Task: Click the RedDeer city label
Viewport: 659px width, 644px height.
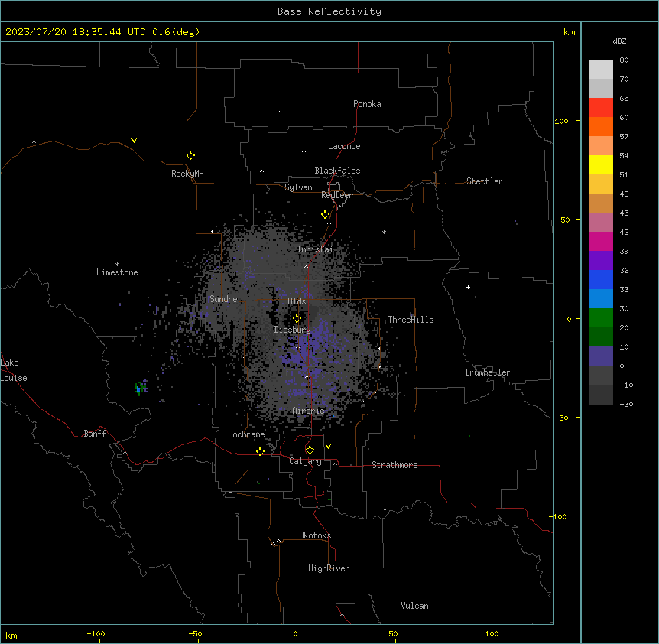Action: pos(336,195)
